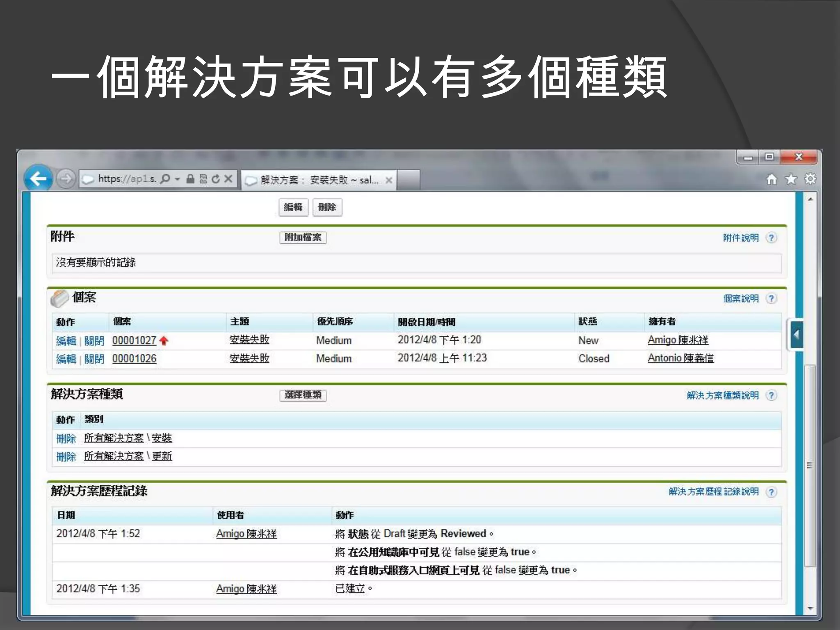Click the security lock icon
The width and height of the screenshot is (840, 630).
[x=190, y=179]
